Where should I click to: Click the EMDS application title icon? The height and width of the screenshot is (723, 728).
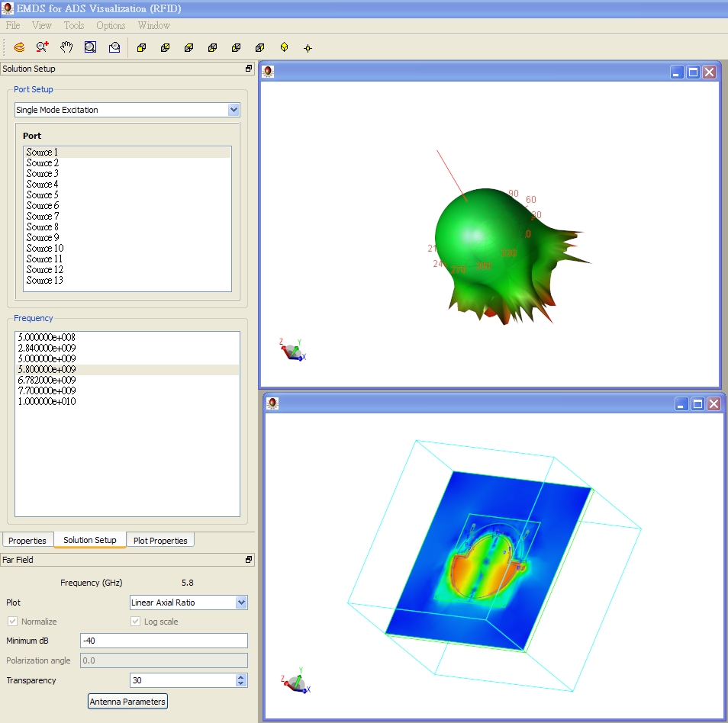coord(7,8)
